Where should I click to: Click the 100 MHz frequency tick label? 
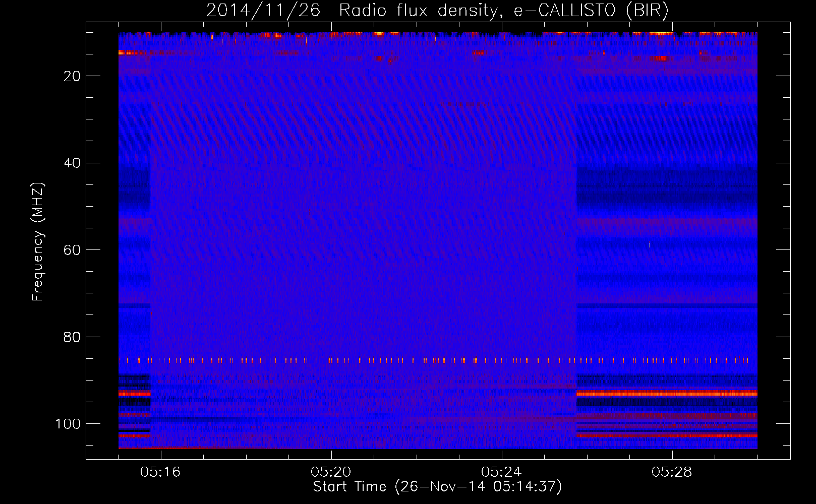coord(68,424)
